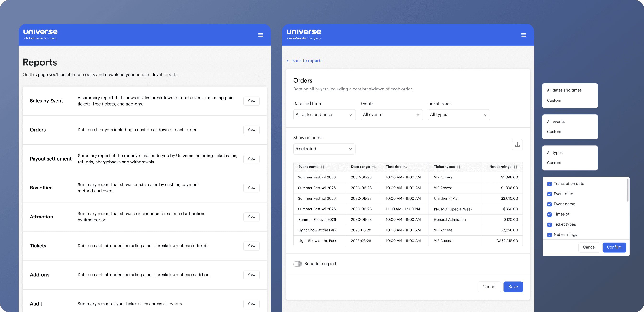Open the All dates and times dropdown
The image size is (644, 312).
(324, 115)
